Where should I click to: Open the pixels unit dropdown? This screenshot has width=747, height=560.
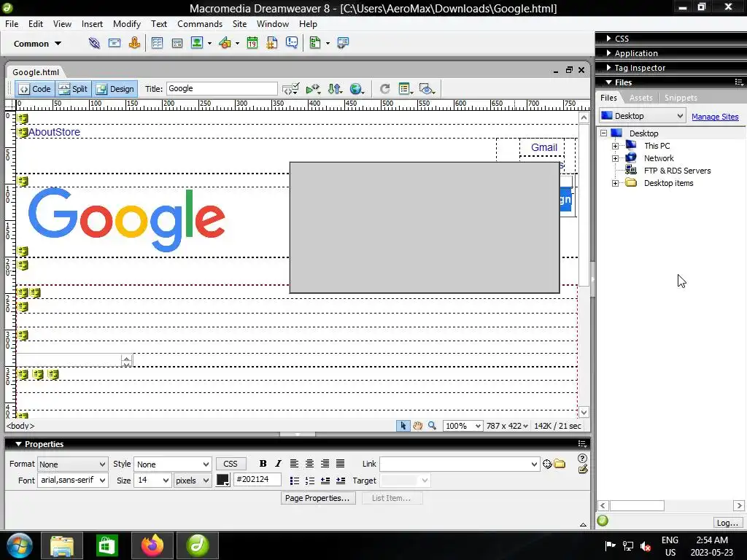point(192,481)
